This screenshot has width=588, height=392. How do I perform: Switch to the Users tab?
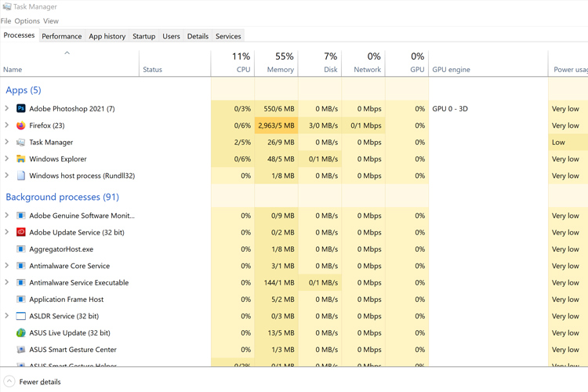tap(171, 36)
